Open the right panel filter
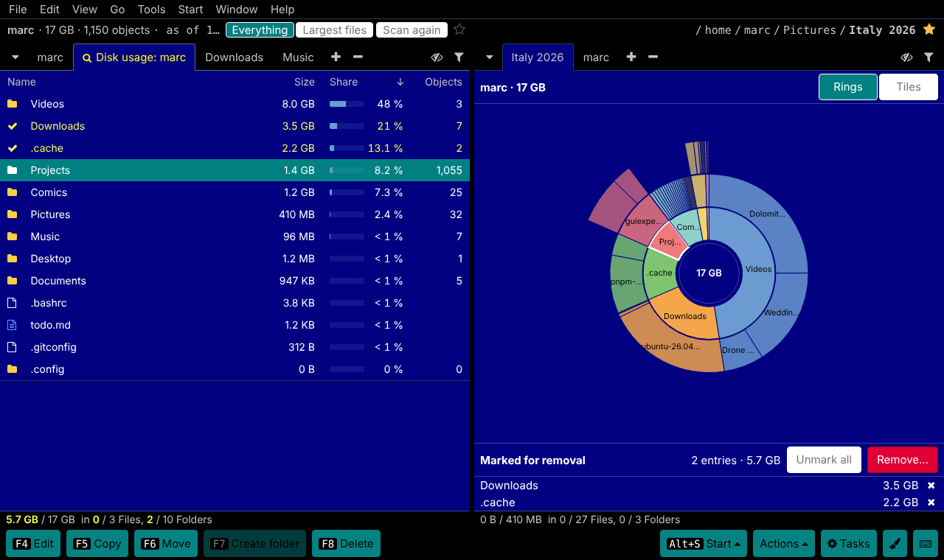 (929, 57)
